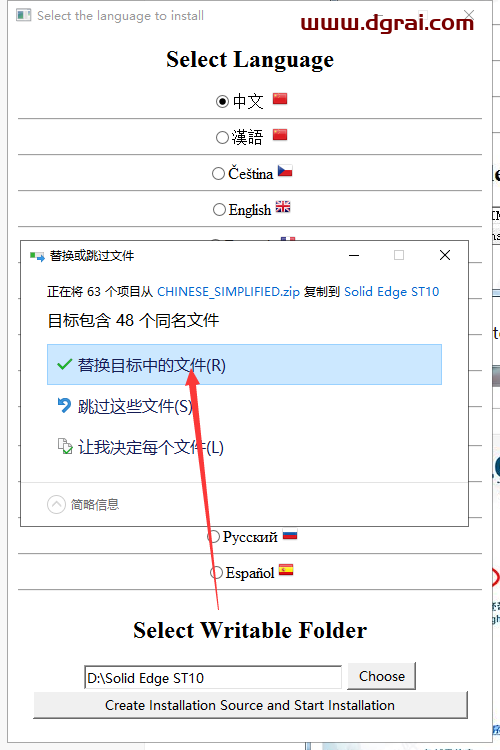The image size is (500, 750).
Task: Open the CHINESE_SIMPLIFIED.zip source link
Action: click(x=228, y=292)
